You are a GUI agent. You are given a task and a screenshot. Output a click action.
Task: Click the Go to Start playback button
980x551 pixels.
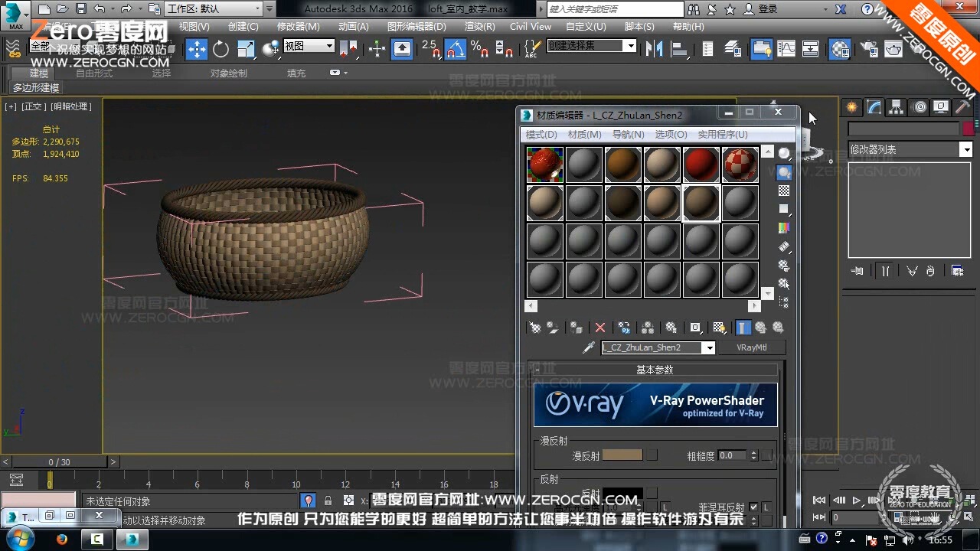coord(820,500)
